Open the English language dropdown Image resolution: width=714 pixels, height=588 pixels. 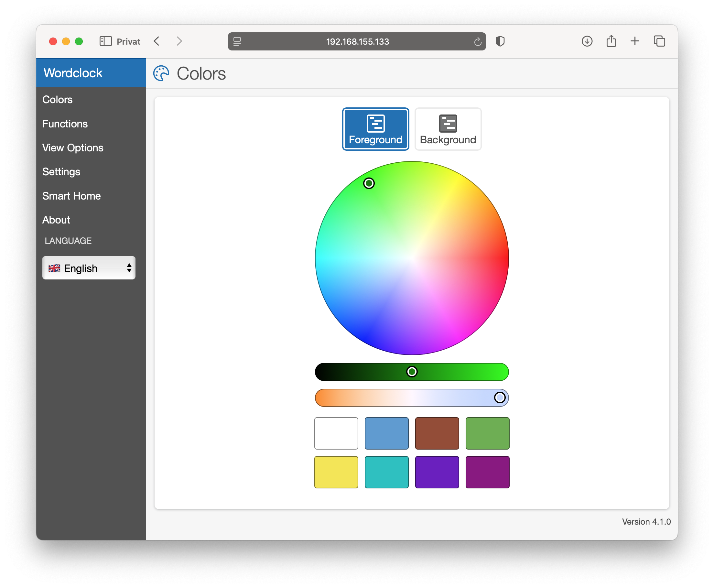tap(89, 268)
